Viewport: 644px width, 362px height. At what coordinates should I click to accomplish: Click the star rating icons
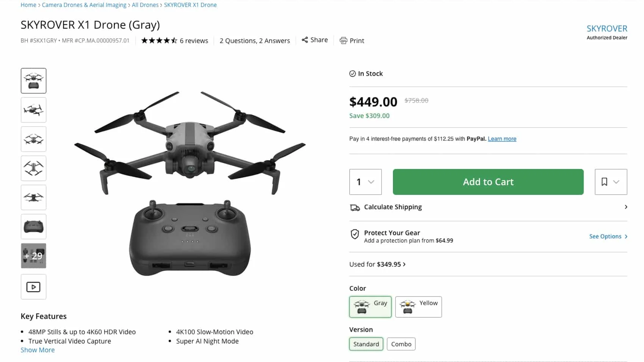click(159, 41)
